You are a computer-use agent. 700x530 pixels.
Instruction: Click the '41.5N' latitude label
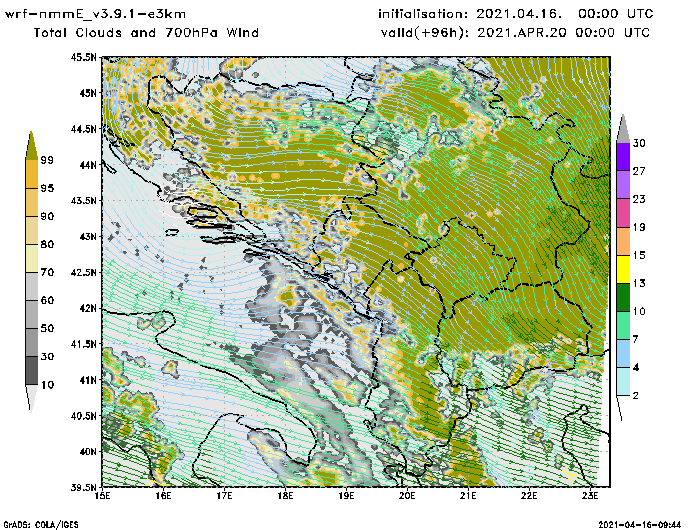83,344
